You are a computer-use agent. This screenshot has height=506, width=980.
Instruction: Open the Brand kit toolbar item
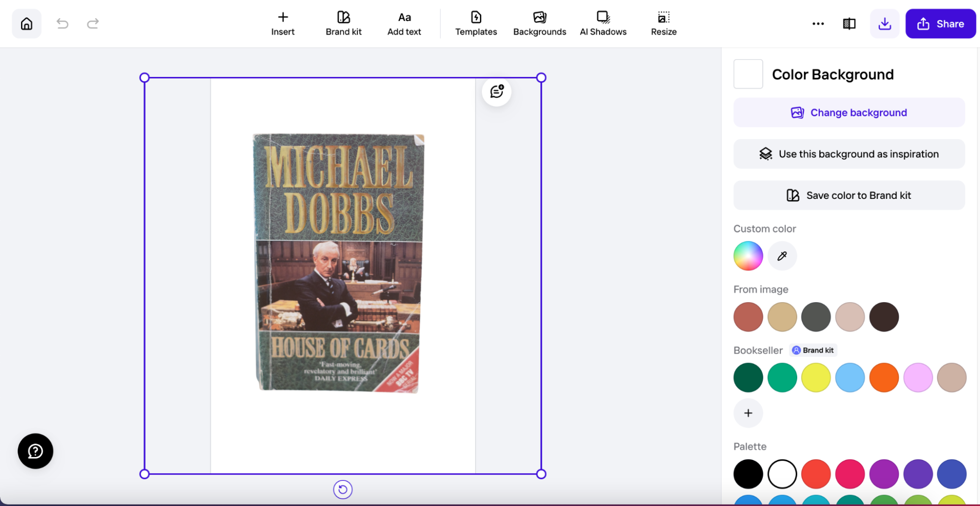click(344, 24)
